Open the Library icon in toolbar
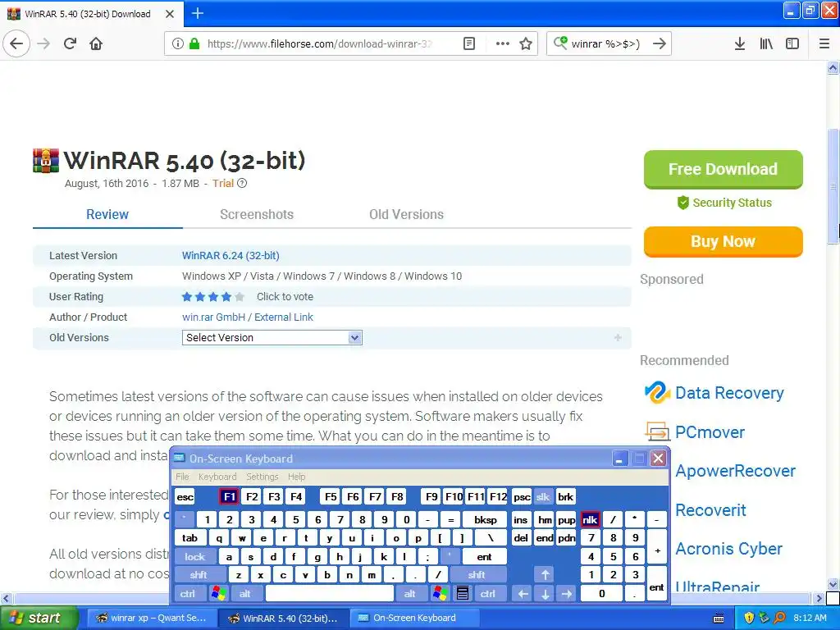This screenshot has height=630, width=840. [766, 43]
